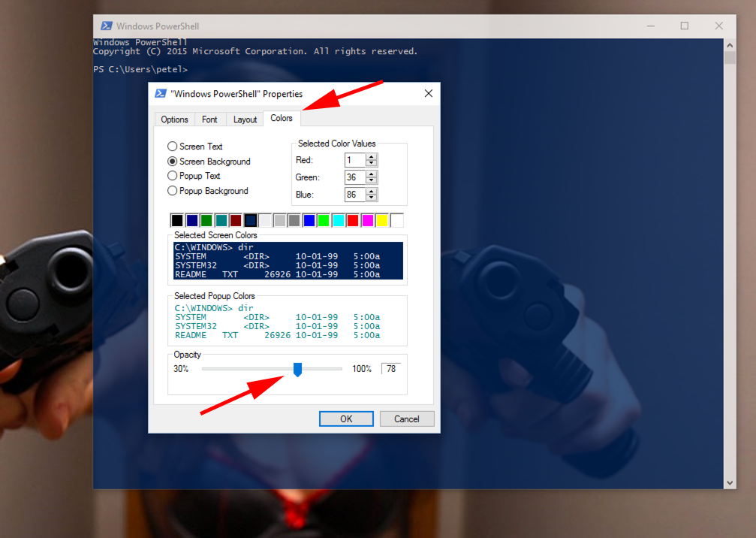756x538 pixels.
Task: Click the Red value input field
Action: point(355,160)
